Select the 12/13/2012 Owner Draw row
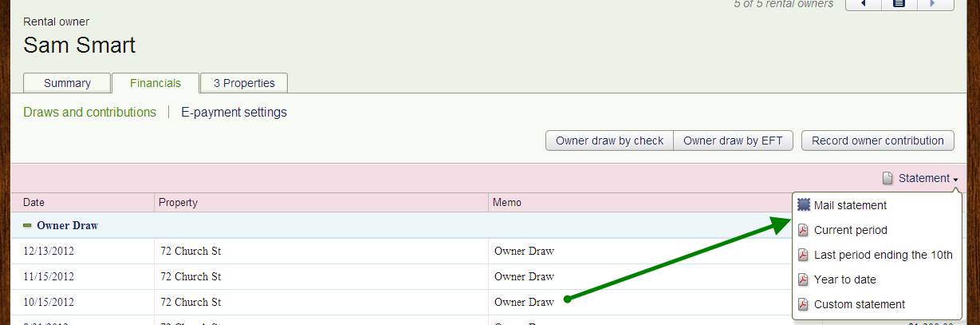980x325 pixels. pos(319,251)
